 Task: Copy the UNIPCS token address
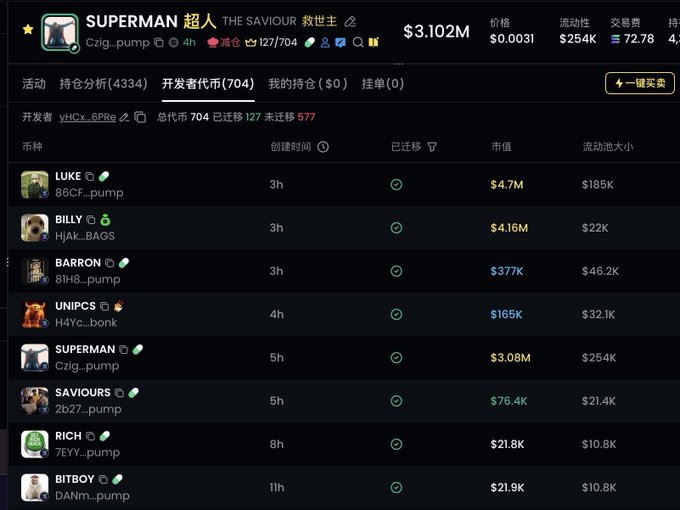[x=105, y=307]
